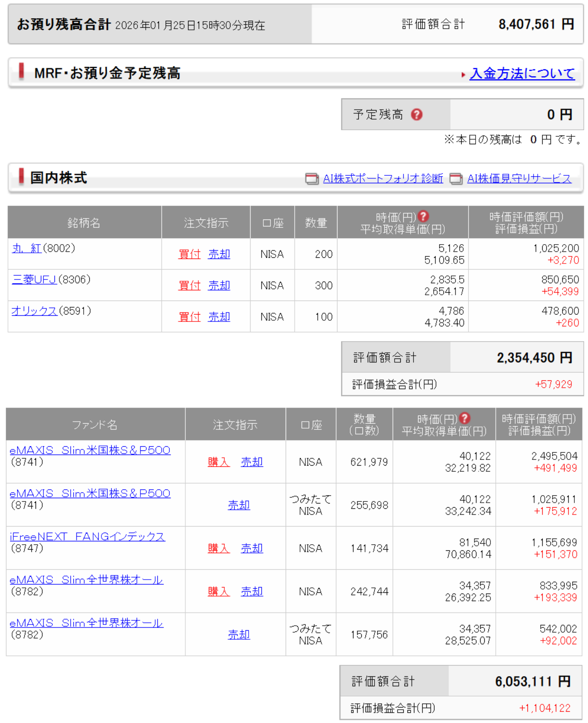
Task: Click the help icon in stock table 時価 header
Action: click(423, 217)
